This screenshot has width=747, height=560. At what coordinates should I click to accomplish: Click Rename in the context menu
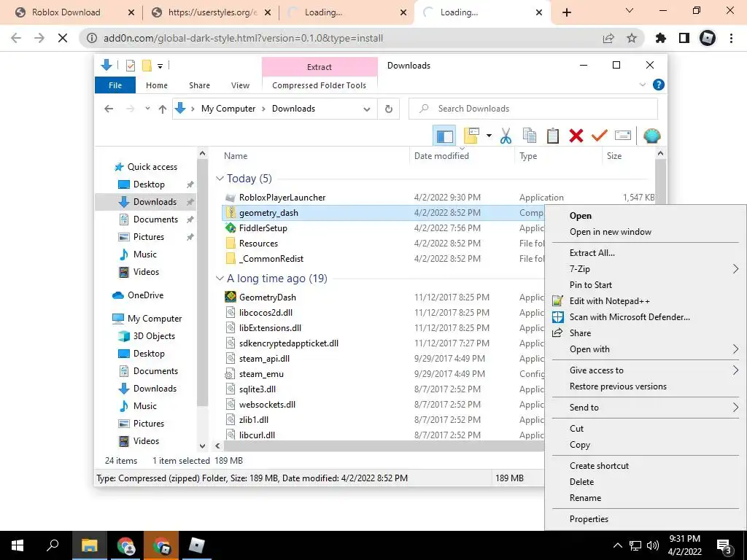click(x=585, y=498)
